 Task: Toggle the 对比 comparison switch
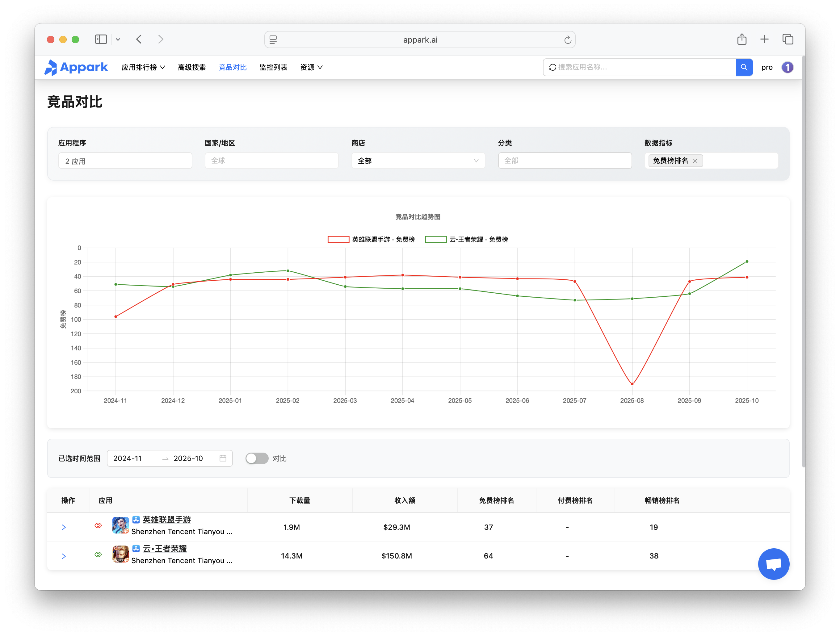(x=257, y=458)
